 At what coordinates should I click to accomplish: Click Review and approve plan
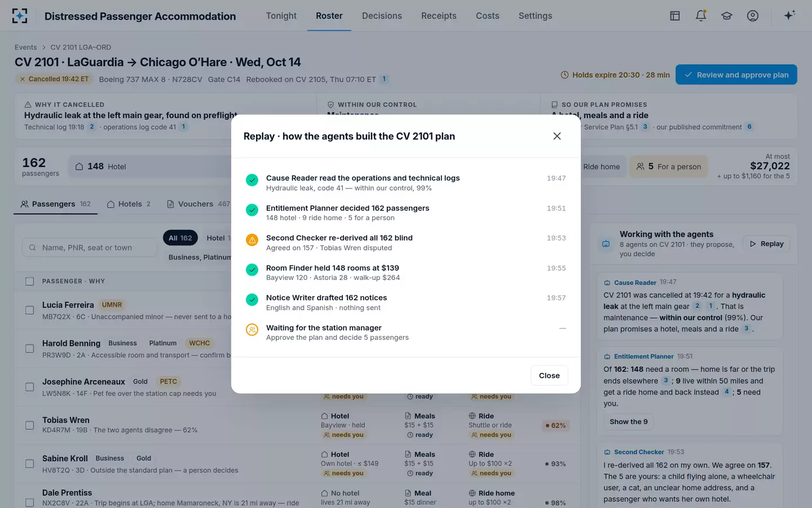pyautogui.click(x=736, y=75)
